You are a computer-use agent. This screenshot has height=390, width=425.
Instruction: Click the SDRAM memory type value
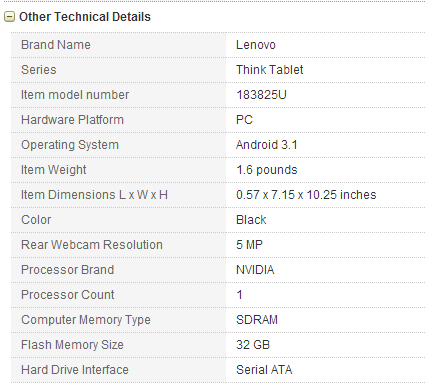pos(257,320)
